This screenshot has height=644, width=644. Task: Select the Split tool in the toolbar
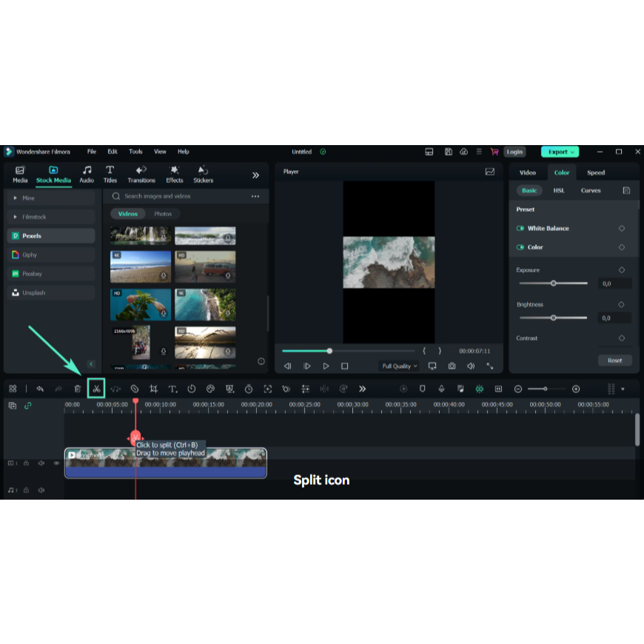pos(97,388)
